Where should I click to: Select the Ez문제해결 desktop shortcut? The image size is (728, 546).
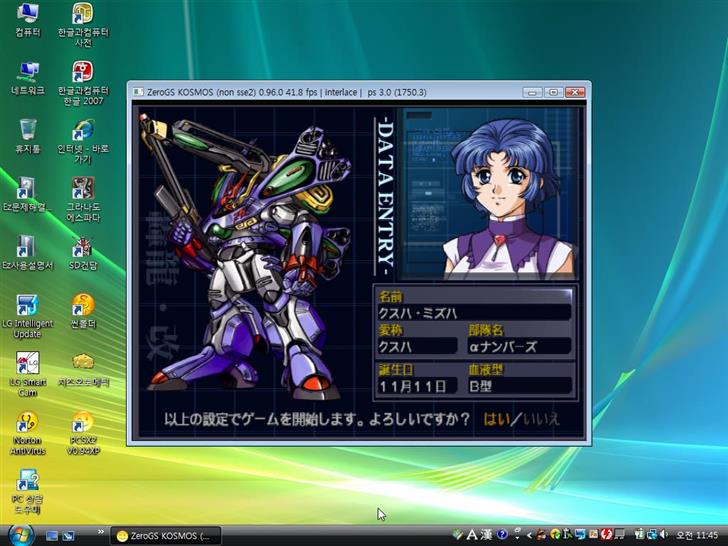26,195
